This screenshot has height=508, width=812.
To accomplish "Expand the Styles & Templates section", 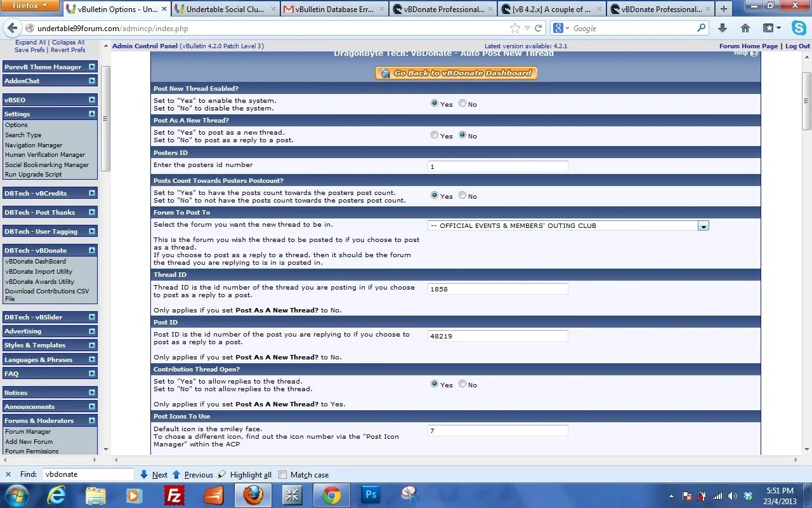I will pyautogui.click(x=92, y=345).
